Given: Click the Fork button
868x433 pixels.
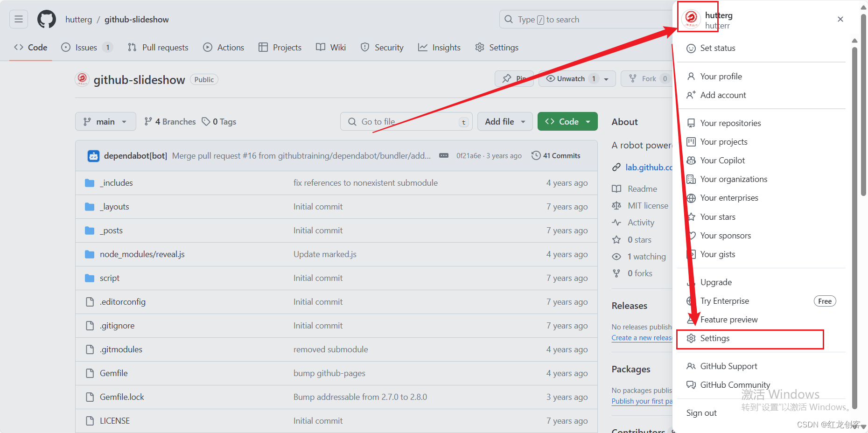Looking at the screenshot, I should [646, 79].
